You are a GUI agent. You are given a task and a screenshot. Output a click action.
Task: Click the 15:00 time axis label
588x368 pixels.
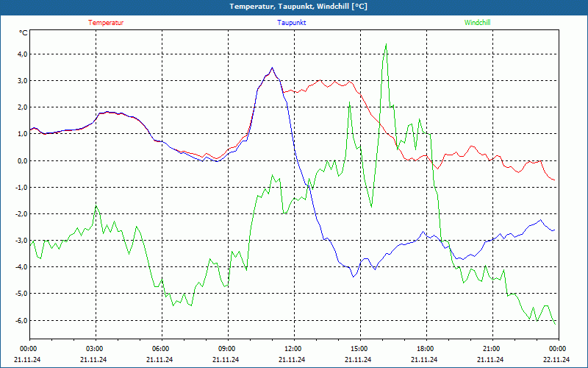tap(360, 348)
